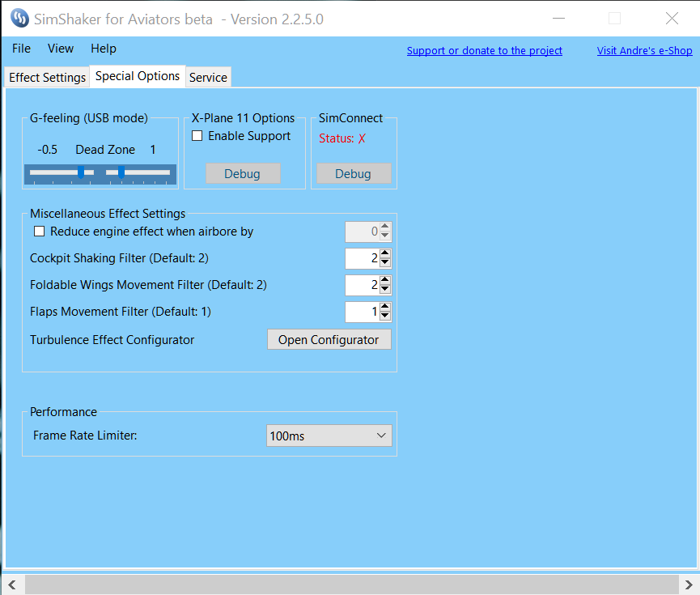The height and width of the screenshot is (595, 700).
Task: Toggle Reduce engine effect when airborne checkbox
Action: click(40, 231)
